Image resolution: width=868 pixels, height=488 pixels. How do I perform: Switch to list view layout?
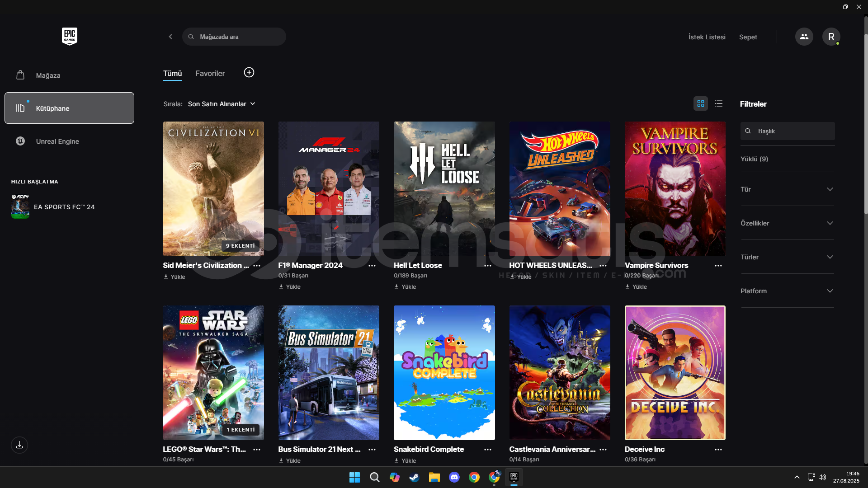719,103
